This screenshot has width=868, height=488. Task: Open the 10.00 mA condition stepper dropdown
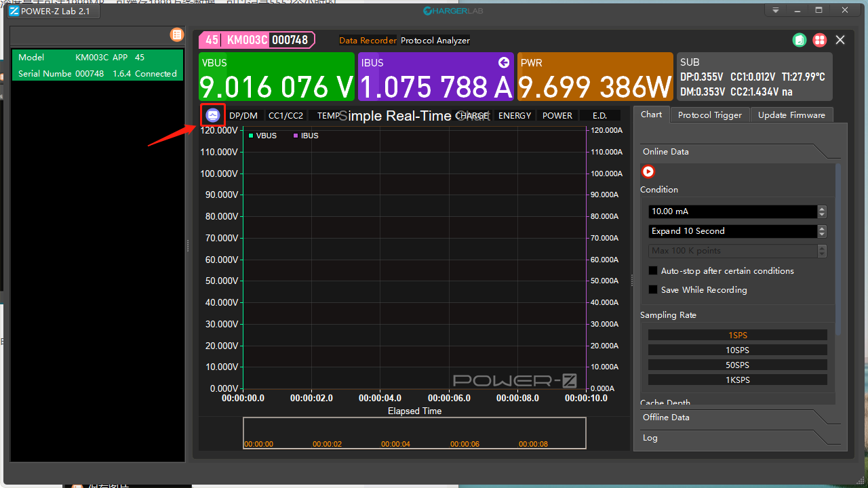tap(821, 211)
